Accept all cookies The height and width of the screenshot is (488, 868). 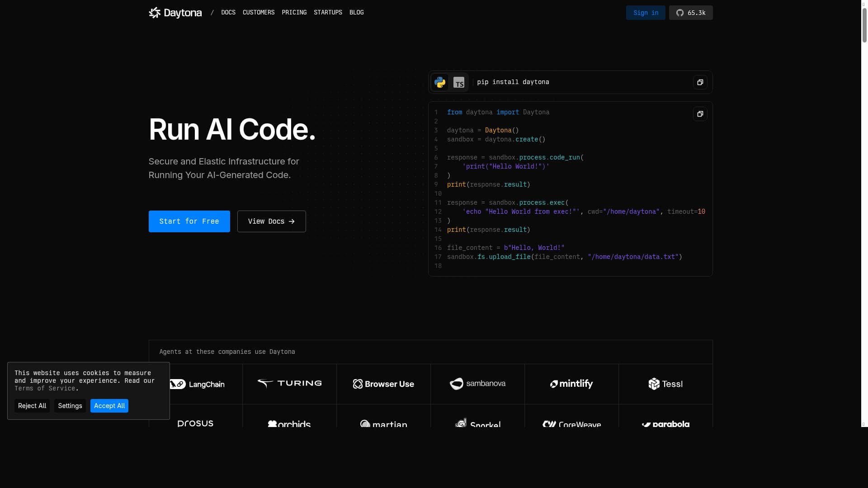(x=109, y=406)
